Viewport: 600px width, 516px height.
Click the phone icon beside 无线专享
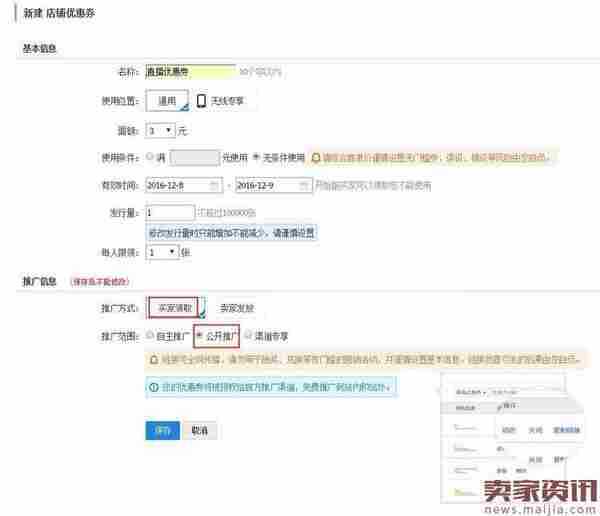(x=202, y=101)
